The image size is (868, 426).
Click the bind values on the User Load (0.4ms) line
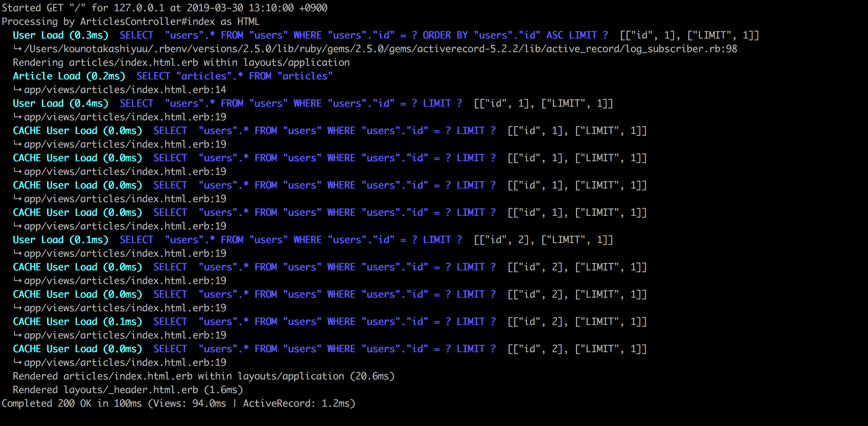click(x=544, y=103)
